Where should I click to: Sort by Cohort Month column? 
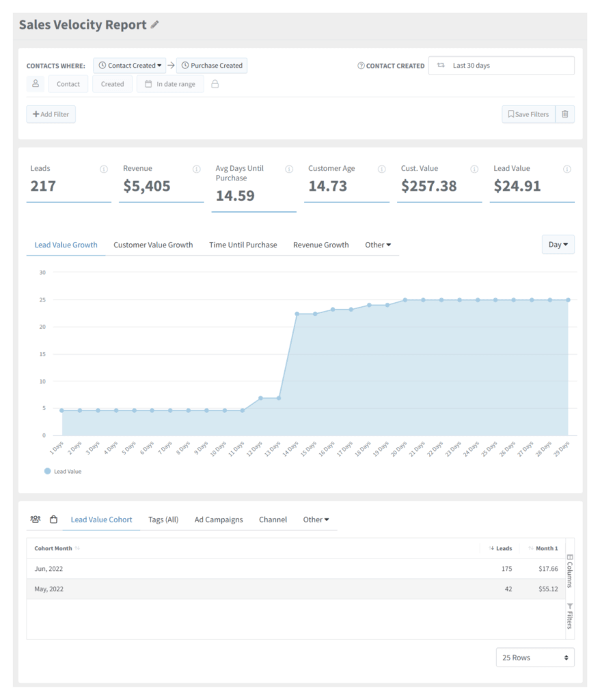click(57, 548)
